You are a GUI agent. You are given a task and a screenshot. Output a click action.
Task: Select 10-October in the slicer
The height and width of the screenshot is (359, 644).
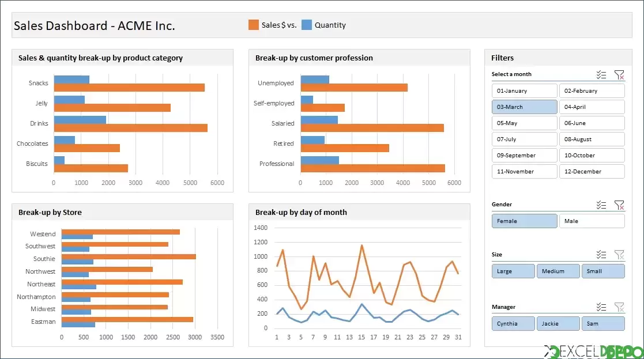(x=592, y=155)
